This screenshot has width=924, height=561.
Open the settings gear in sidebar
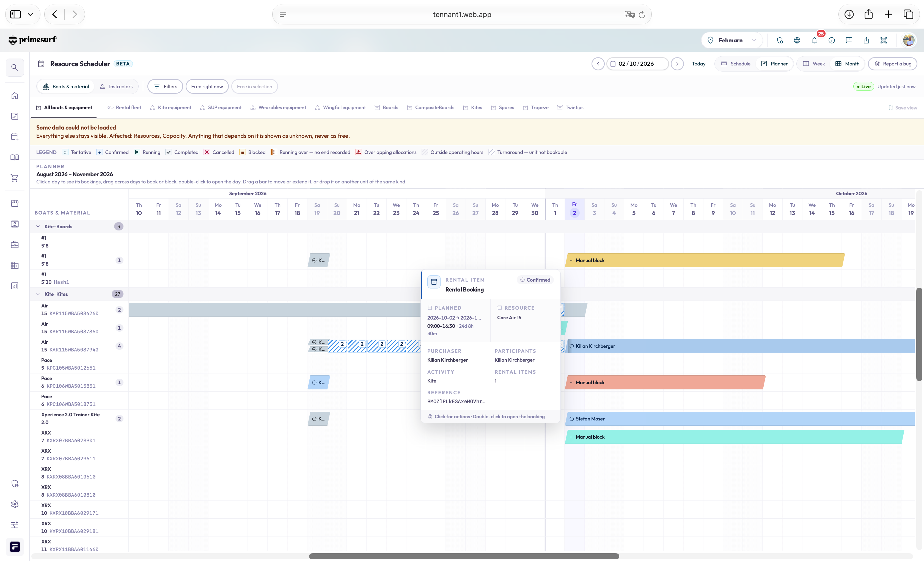pos(15,504)
